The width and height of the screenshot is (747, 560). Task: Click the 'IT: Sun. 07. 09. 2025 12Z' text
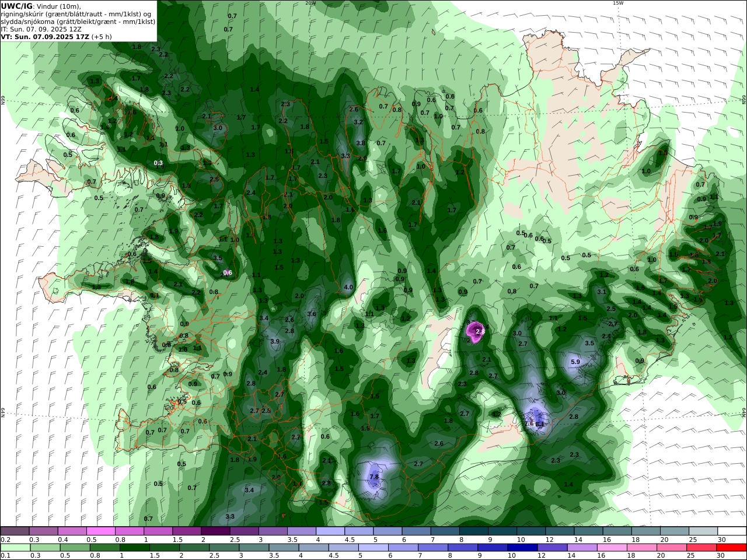tap(41, 29)
